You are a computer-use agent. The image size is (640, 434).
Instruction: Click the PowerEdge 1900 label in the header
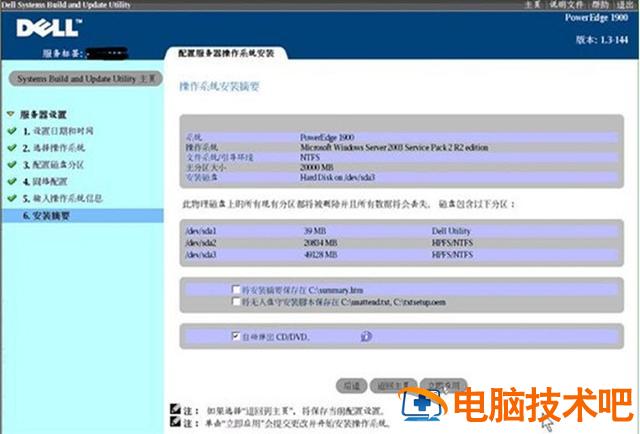pos(596,18)
